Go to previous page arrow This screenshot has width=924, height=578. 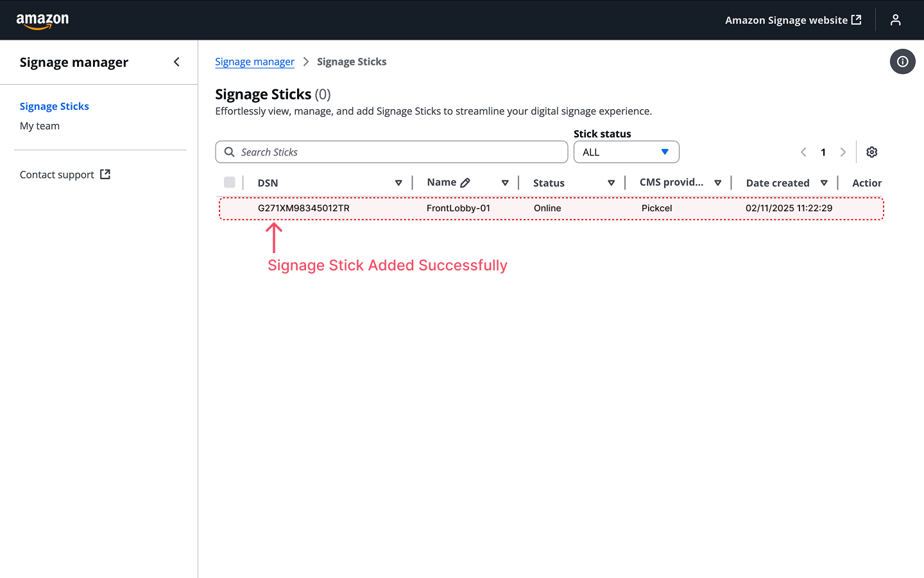(803, 152)
